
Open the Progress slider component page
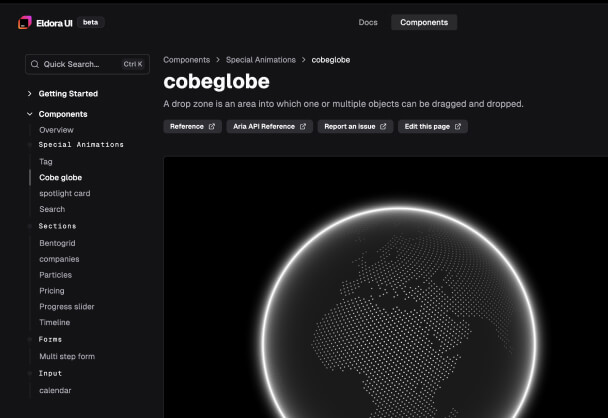(67, 307)
